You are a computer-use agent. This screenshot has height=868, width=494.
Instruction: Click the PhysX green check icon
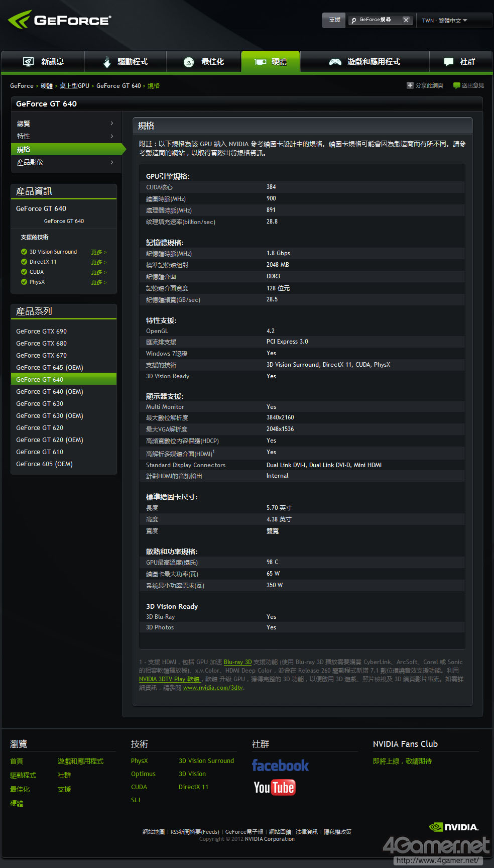coord(24,282)
